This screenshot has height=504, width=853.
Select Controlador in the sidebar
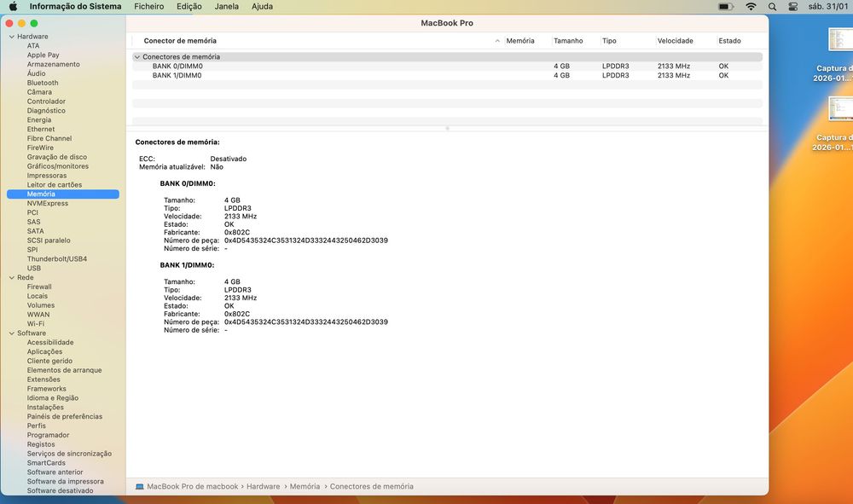[46, 101]
